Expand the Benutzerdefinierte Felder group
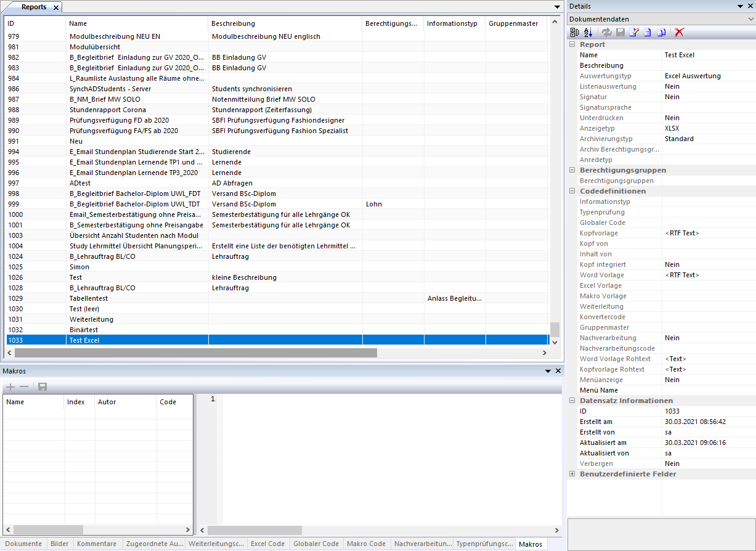 572,474
